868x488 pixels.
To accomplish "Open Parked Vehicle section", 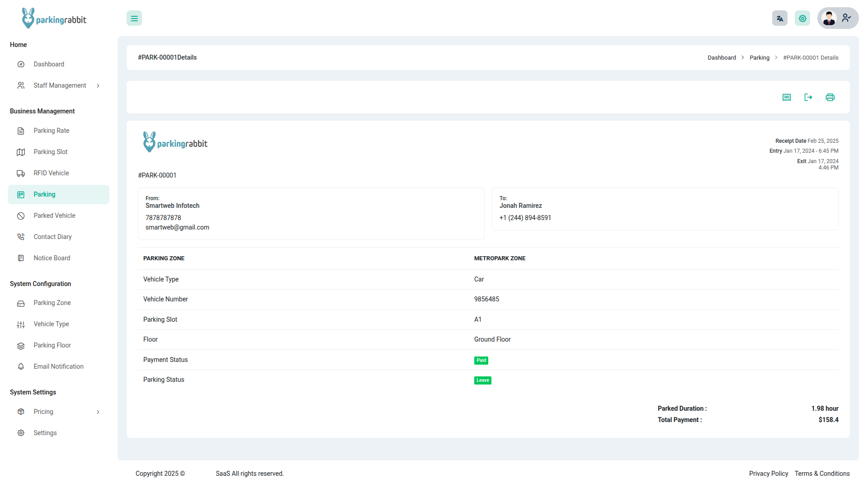I will tap(54, 216).
